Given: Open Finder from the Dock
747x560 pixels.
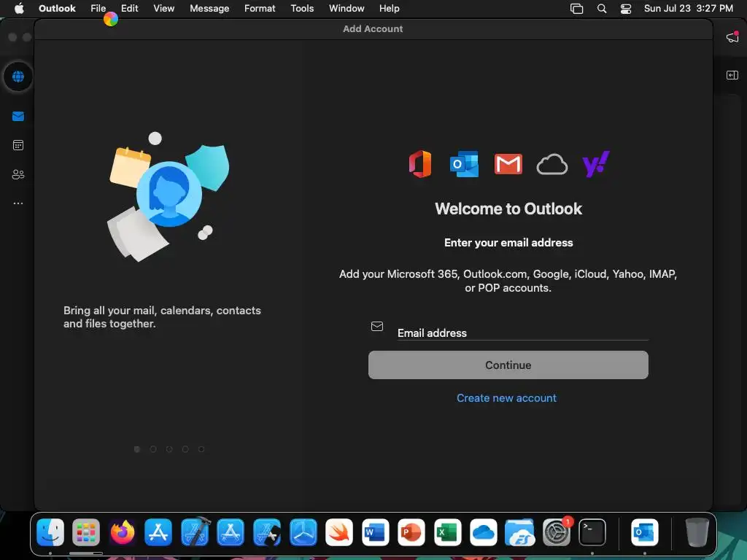Looking at the screenshot, I should pyautogui.click(x=50, y=532).
